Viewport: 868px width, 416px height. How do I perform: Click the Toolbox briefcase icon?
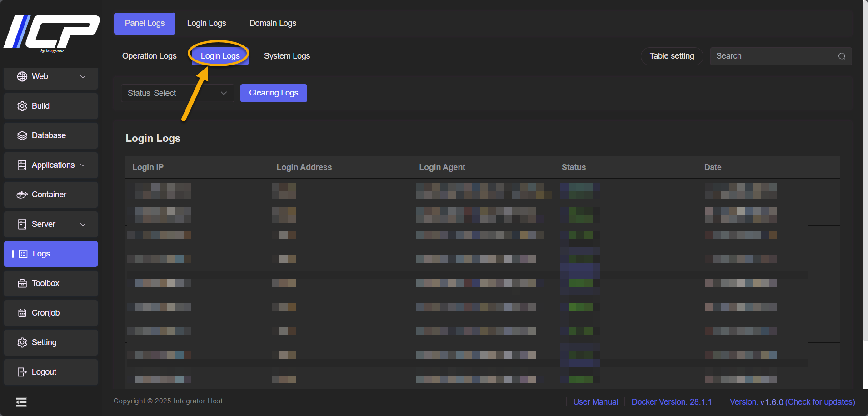click(22, 283)
